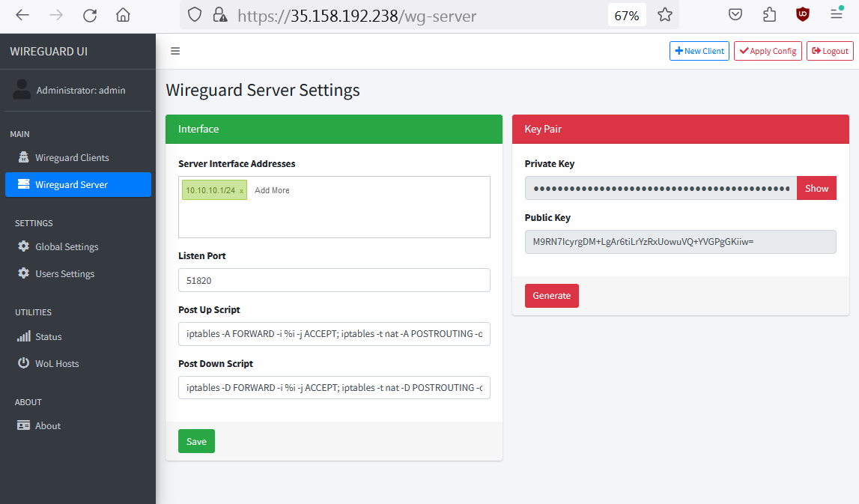
Task: Select Wireguard Server in the sidebar
Action: 72,184
